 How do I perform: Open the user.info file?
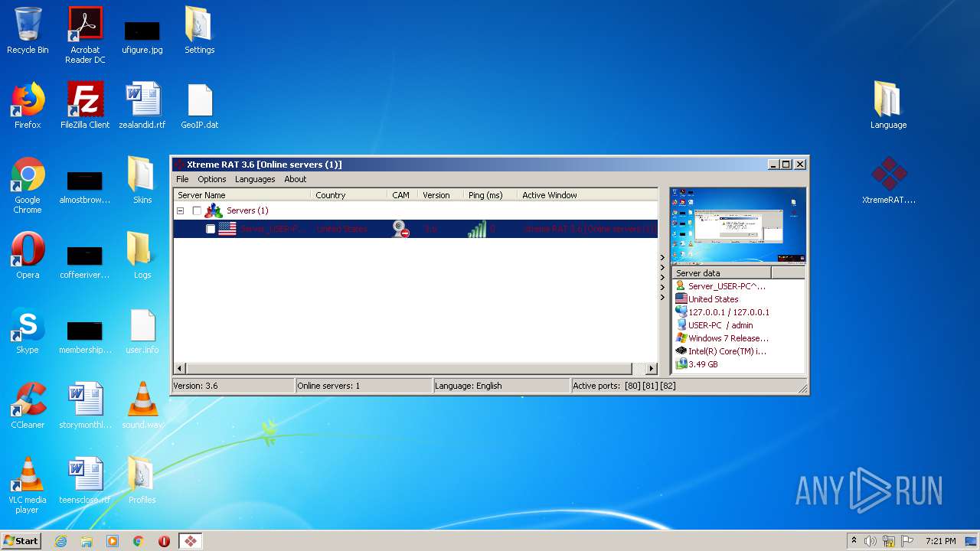(142, 331)
